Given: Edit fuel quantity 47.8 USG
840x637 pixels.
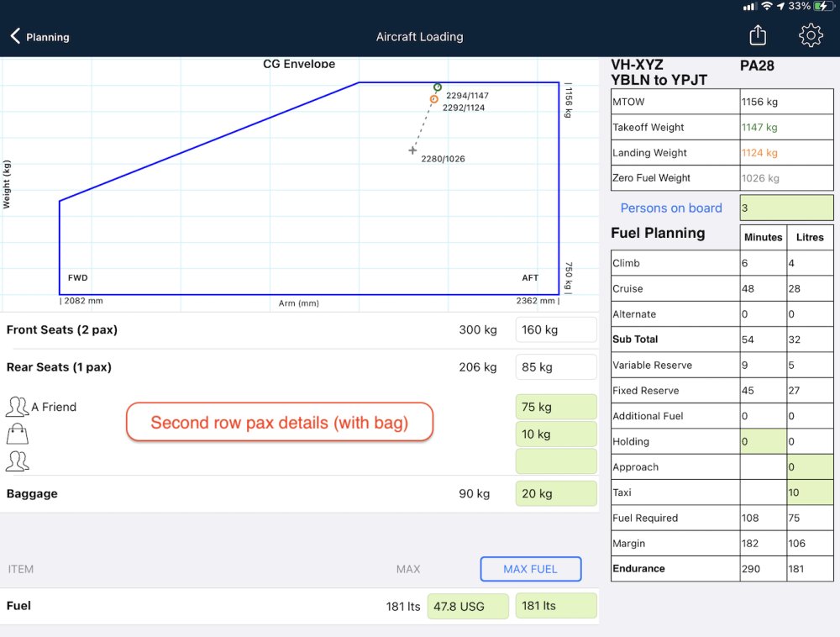Looking at the screenshot, I should [x=468, y=607].
